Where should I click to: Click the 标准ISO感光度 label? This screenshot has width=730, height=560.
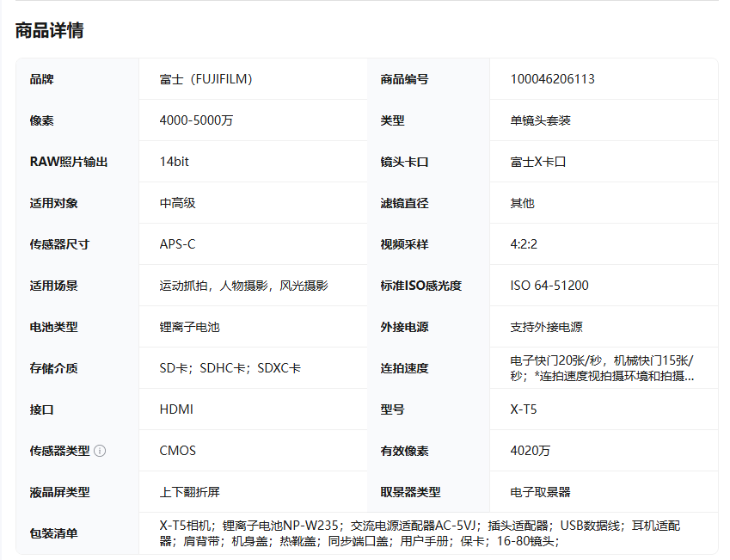[420, 286]
